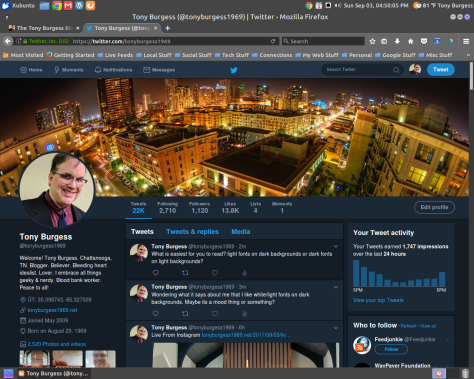Open profile avatar menu in navbar

415,69
